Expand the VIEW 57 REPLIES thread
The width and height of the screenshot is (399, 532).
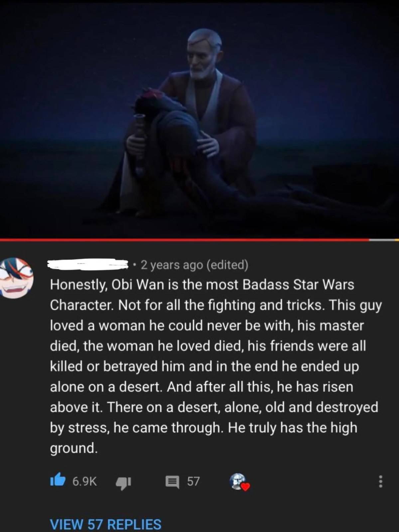pyautogui.click(x=105, y=524)
